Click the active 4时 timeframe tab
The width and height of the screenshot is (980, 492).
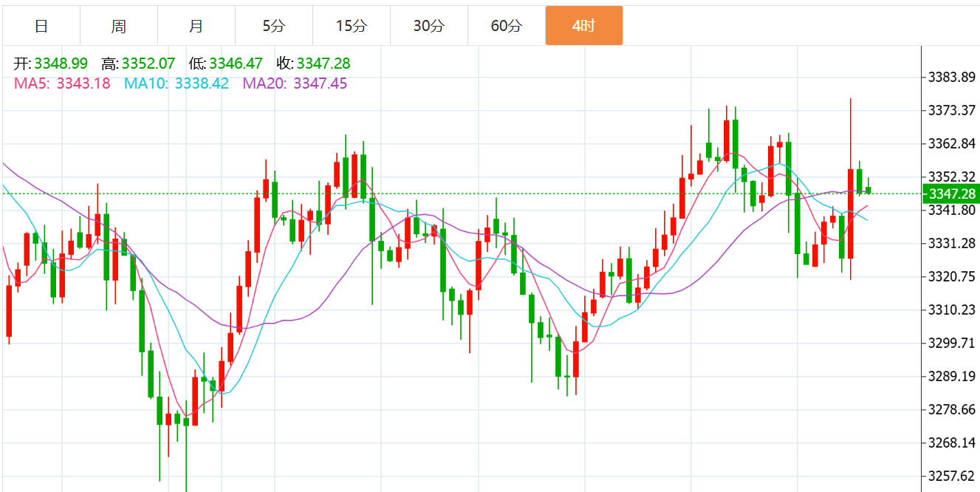pos(584,26)
